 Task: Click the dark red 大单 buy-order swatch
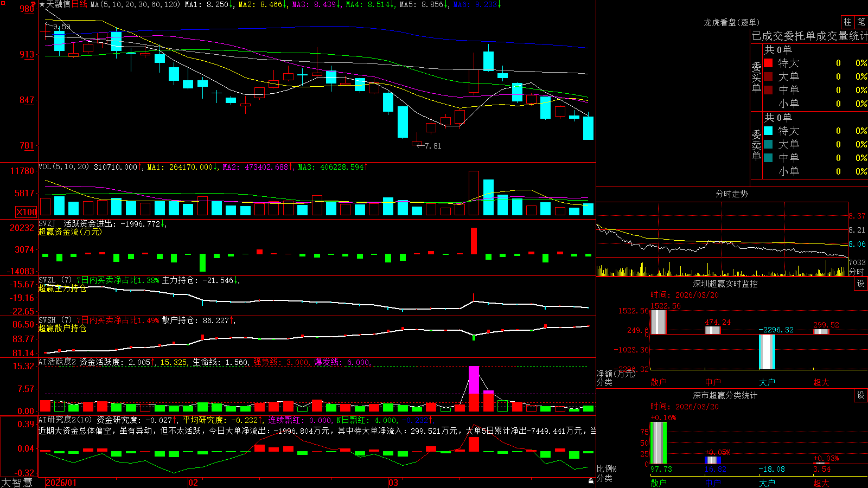[x=768, y=76]
